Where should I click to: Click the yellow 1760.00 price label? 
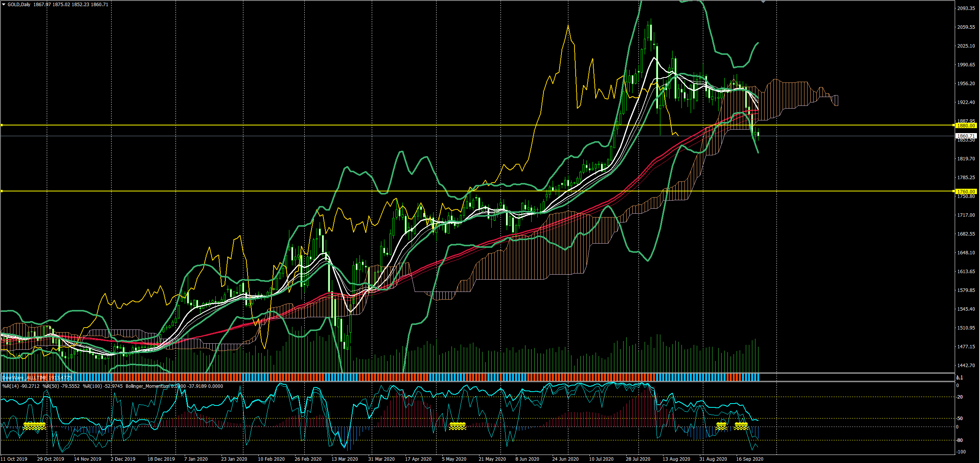(965, 191)
